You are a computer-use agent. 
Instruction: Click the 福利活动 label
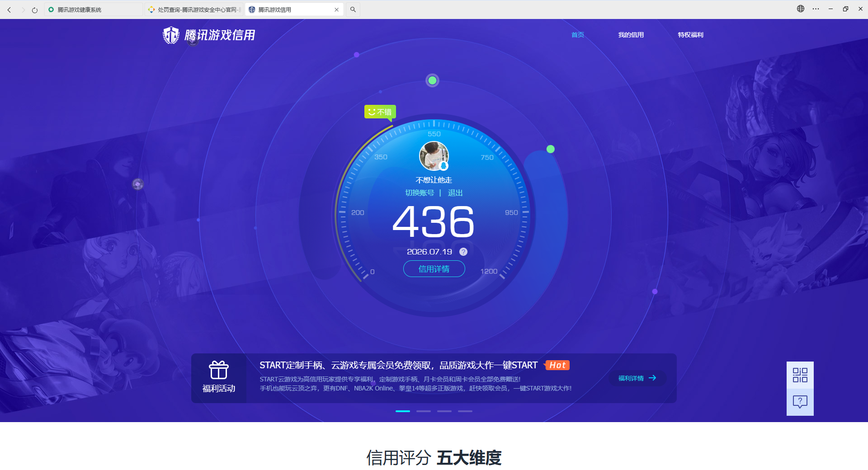[219, 389]
